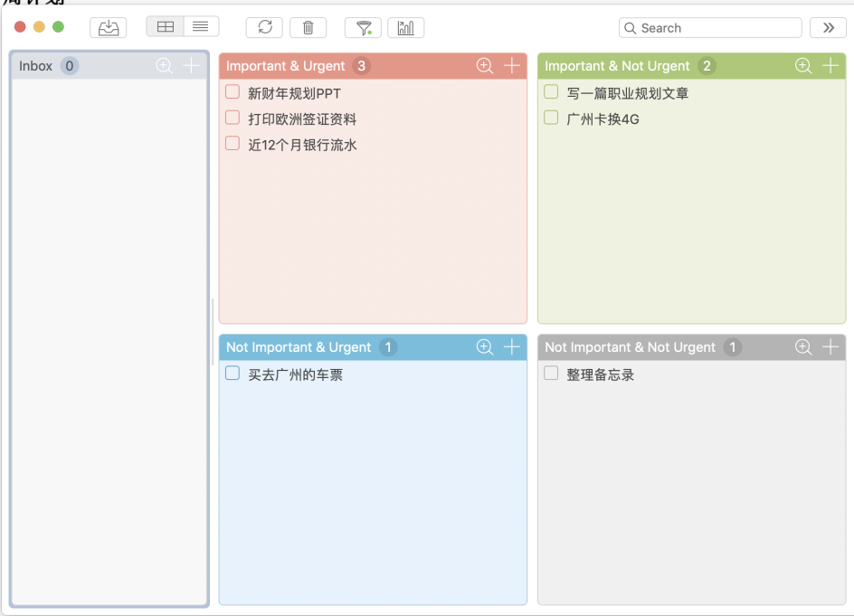Tick the 买去广州的车票 checkbox
Screen dimensions: 854x616
pyautogui.click(x=232, y=374)
